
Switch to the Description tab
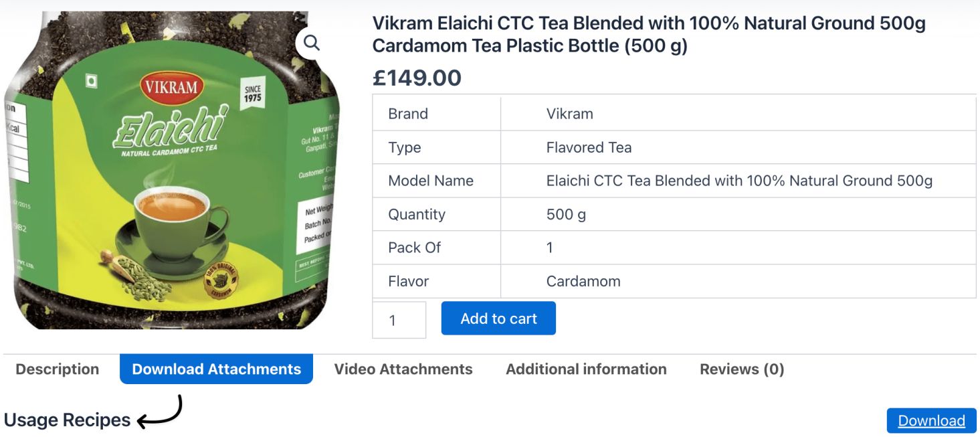[58, 369]
